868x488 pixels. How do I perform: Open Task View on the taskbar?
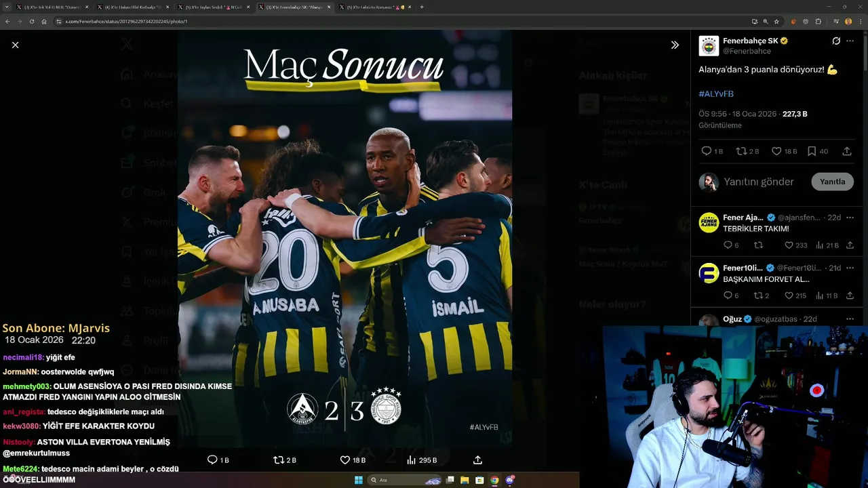(x=450, y=480)
